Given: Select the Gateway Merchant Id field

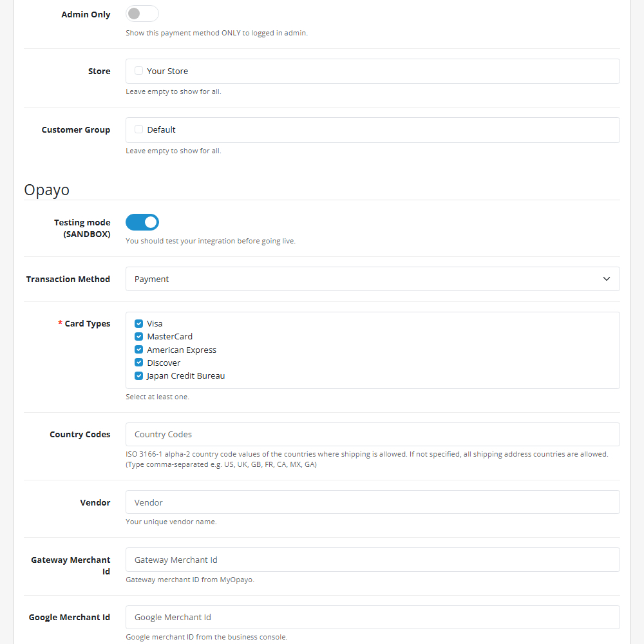Looking at the screenshot, I should (372, 560).
